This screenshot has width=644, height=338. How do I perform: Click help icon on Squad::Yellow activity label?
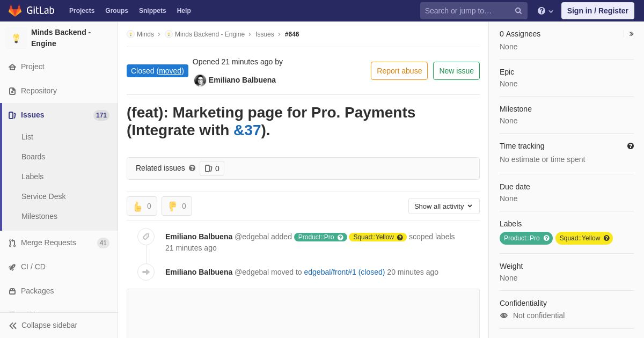click(x=400, y=237)
